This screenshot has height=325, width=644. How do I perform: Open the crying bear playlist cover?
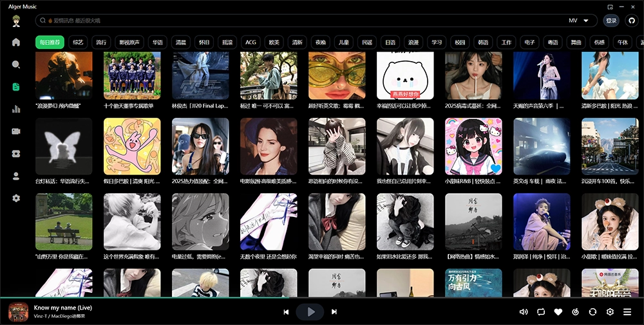point(405,75)
